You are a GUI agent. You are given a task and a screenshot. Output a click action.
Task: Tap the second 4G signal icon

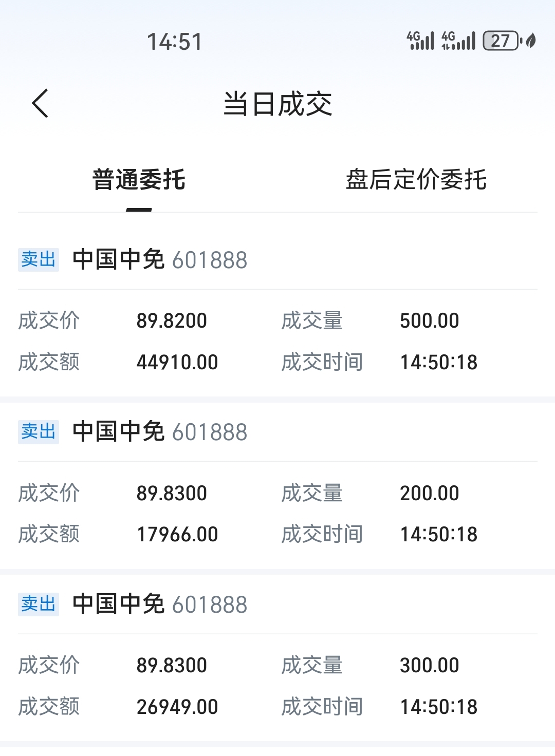click(458, 41)
